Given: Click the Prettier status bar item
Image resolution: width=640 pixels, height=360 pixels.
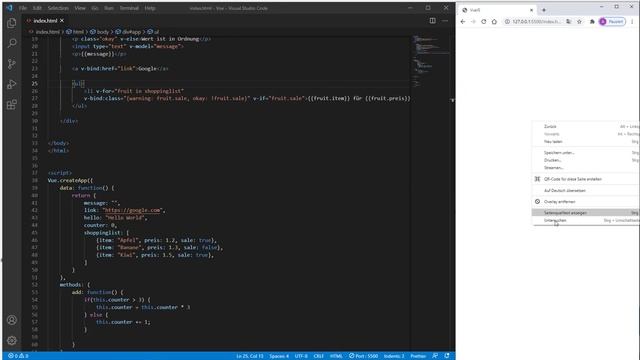Looking at the screenshot, I should point(418,356).
